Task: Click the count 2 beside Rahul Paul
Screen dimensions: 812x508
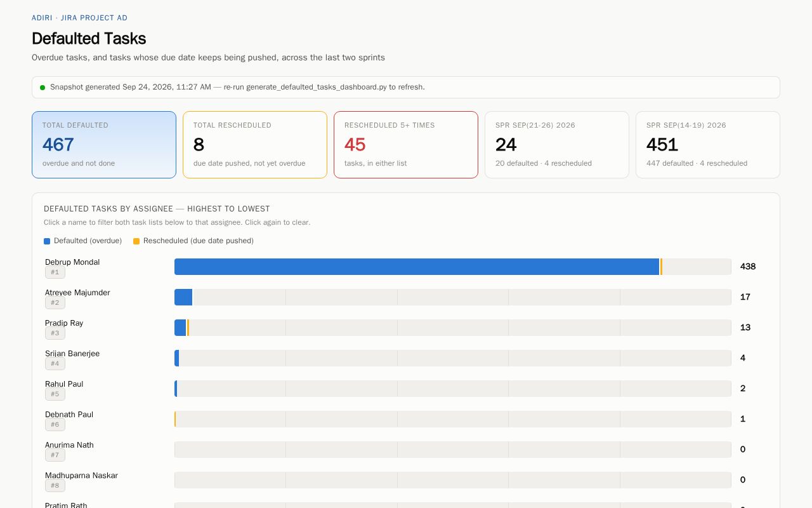Action: [x=743, y=389]
